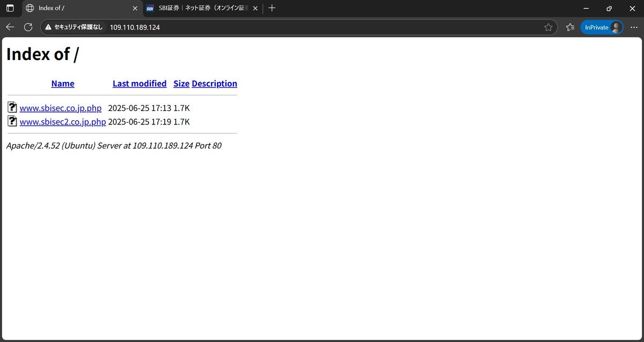Click file icon beside www.sbisec.co.jp.php
The image size is (644, 342).
(x=12, y=107)
